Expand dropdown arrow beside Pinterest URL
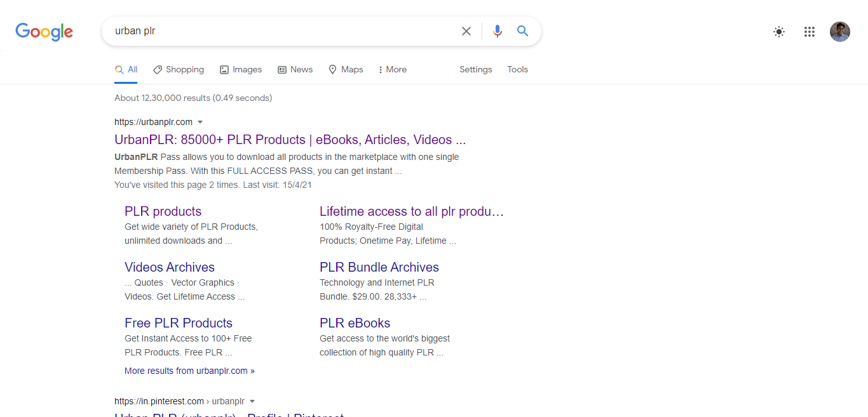The height and width of the screenshot is (417, 868). (252, 401)
